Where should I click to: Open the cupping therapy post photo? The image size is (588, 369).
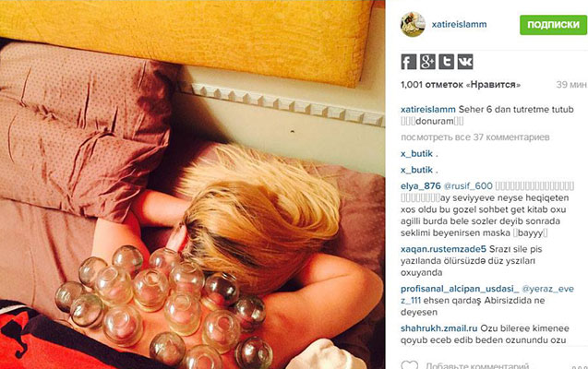[x=192, y=184]
